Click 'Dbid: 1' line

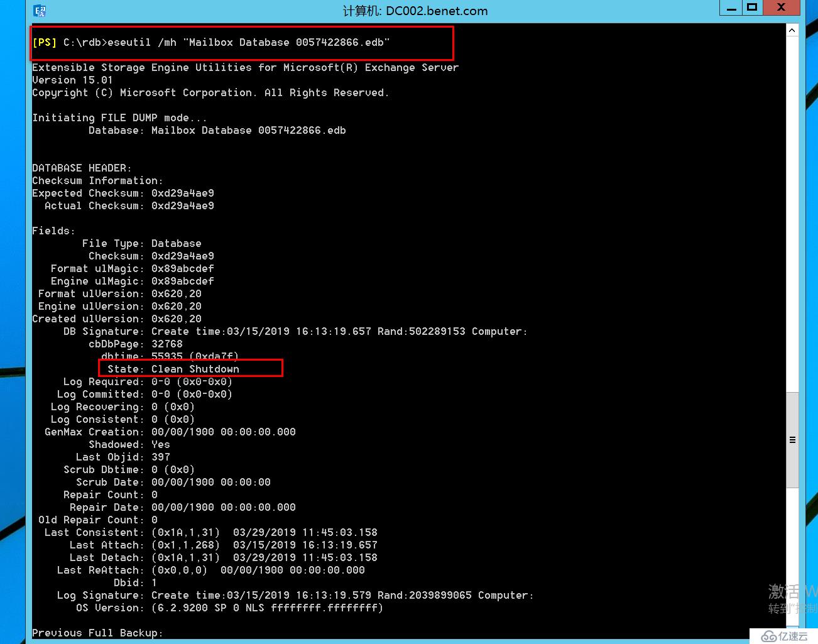pos(135,582)
